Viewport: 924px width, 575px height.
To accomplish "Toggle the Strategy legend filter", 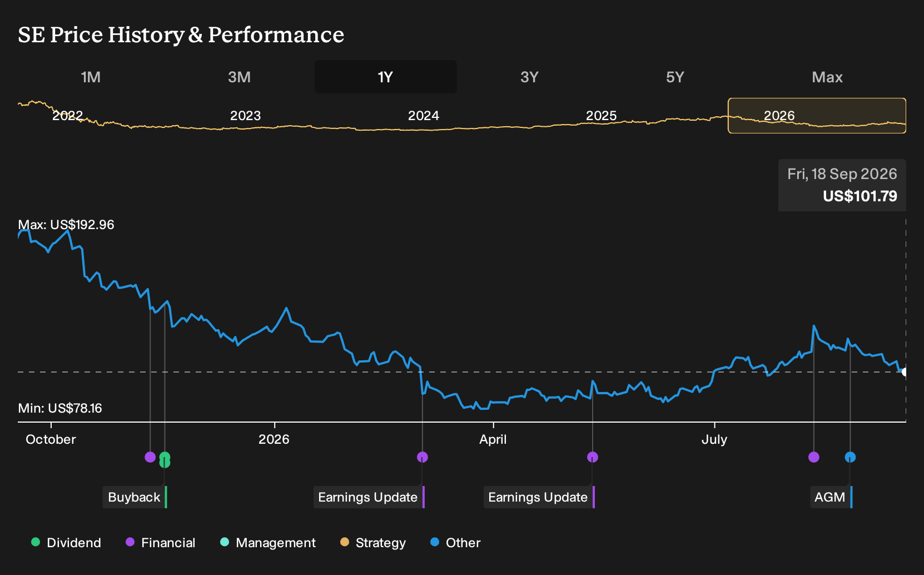I will coord(373,543).
